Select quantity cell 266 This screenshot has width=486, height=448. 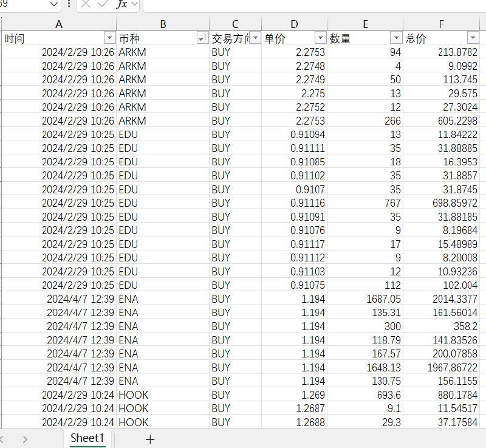[365, 120]
